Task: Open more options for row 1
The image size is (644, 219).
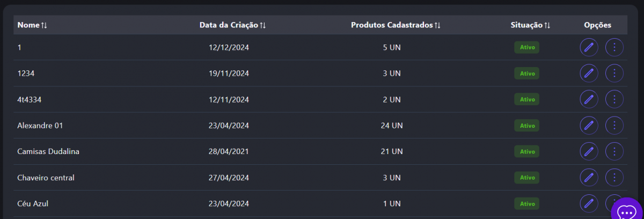Action: point(614,47)
